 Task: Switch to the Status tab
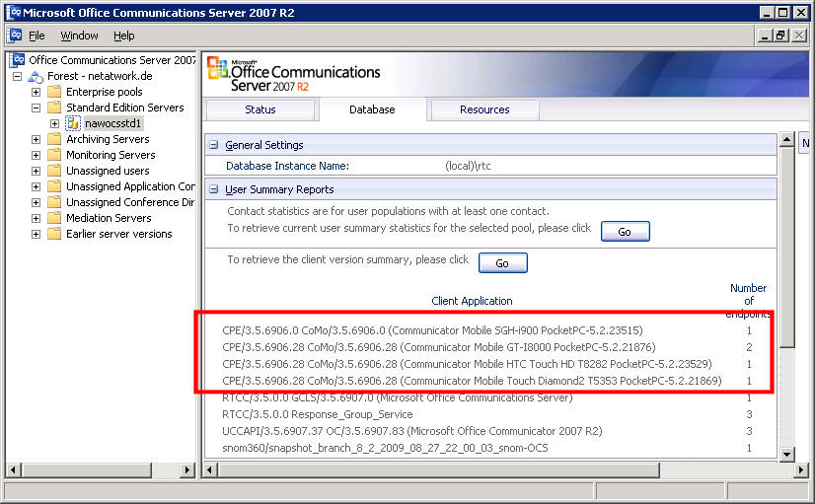pos(260,109)
